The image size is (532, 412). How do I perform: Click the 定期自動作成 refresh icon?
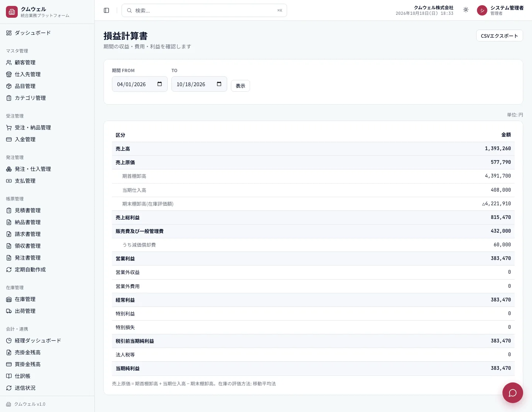[x=9, y=270]
